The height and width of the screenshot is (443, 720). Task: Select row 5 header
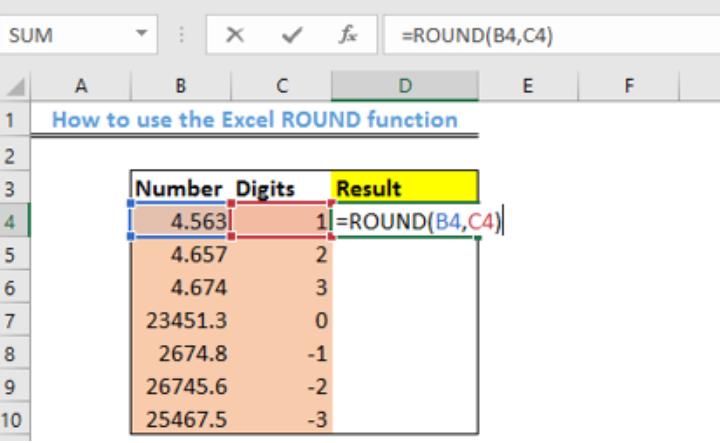tap(15, 255)
